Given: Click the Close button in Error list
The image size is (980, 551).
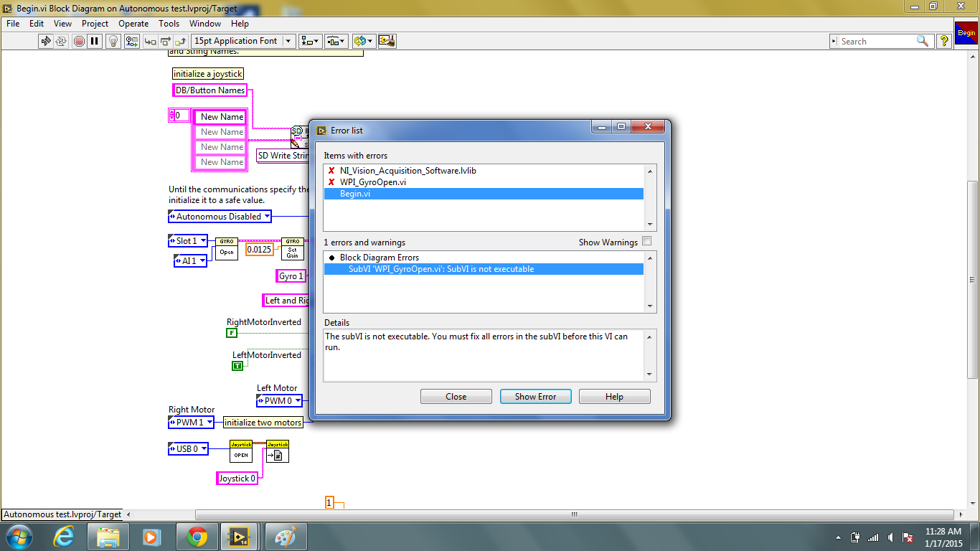Looking at the screenshot, I should coord(456,396).
